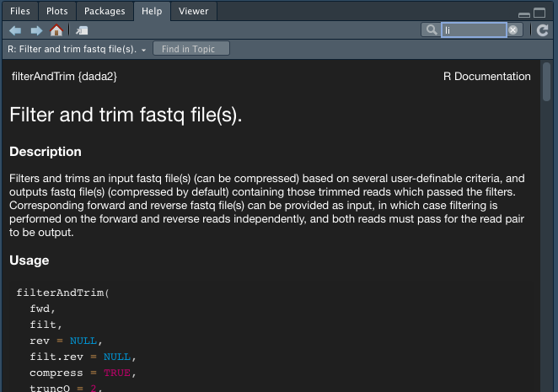
Task: Show help in new window
Action: pyautogui.click(x=82, y=30)
